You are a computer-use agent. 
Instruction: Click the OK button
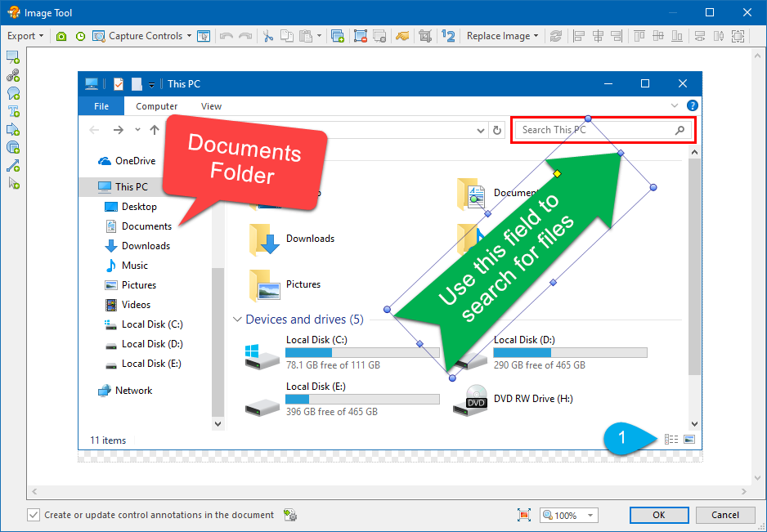[x=659, y=515]
